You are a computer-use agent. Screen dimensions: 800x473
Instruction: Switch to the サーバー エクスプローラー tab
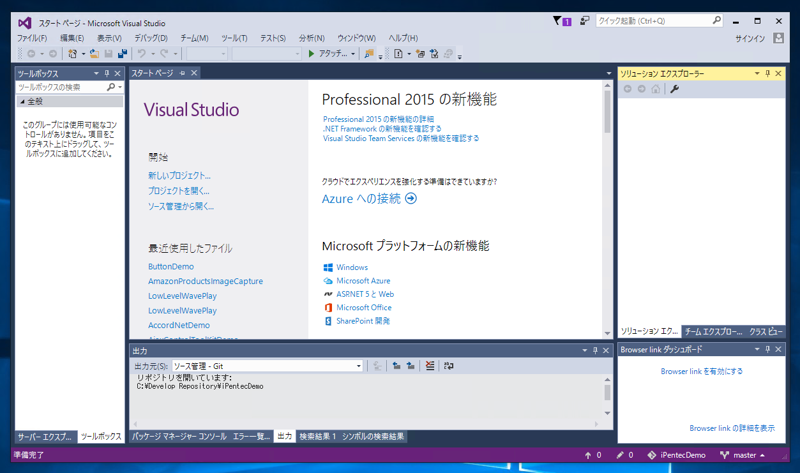click(x=45, y=437)
